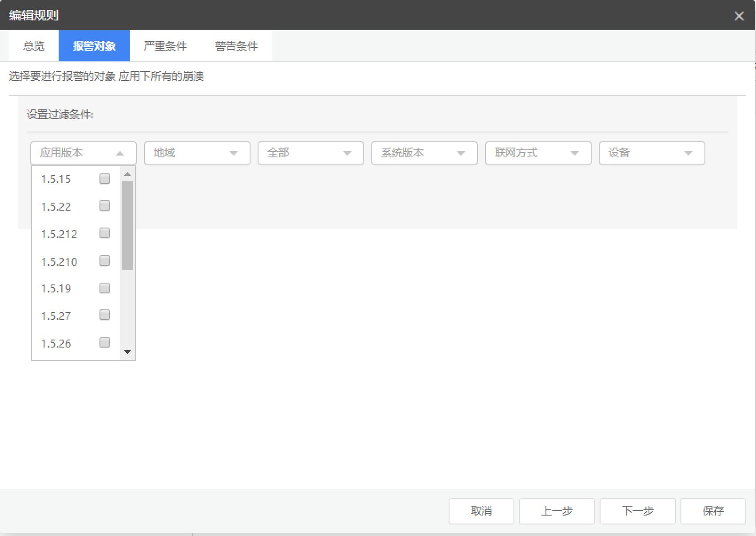This screenshot has width=756, height=536.
Task: Click the 1.5.26 version label
Action: click(56, 344)
